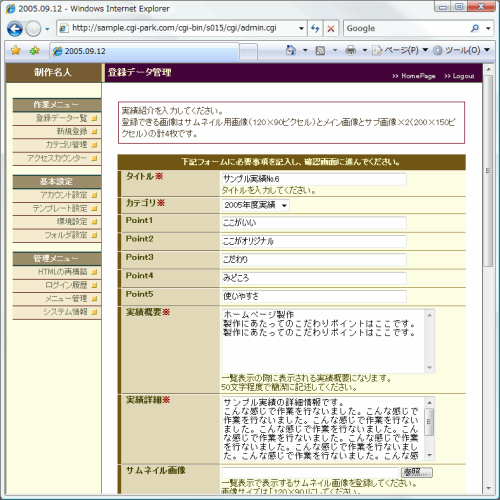Click inside the 実績詳細 textarea
This screenshot has height=500, width=500.
(x=323, y=429)
